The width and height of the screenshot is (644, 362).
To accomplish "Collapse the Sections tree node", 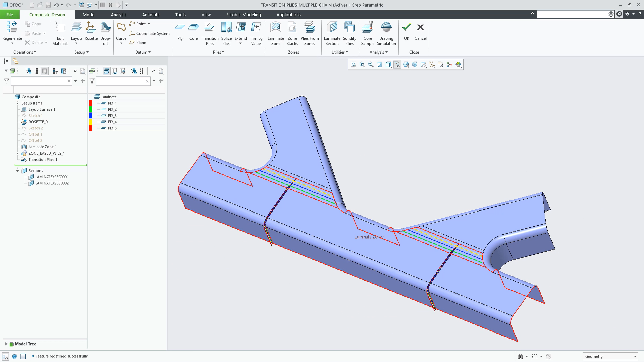I will pyautogui.click(x=17, y=171).
